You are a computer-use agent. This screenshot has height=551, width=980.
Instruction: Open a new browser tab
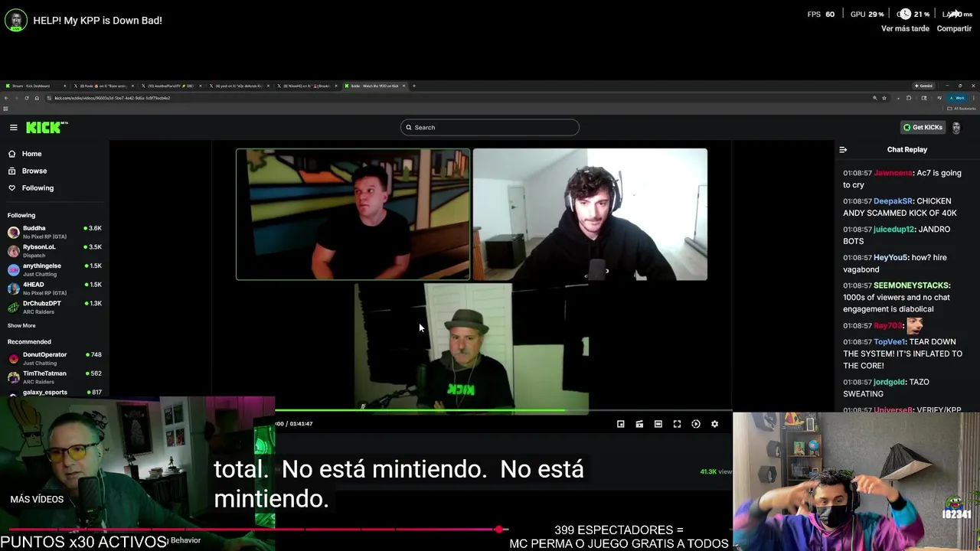coord(414,86)
